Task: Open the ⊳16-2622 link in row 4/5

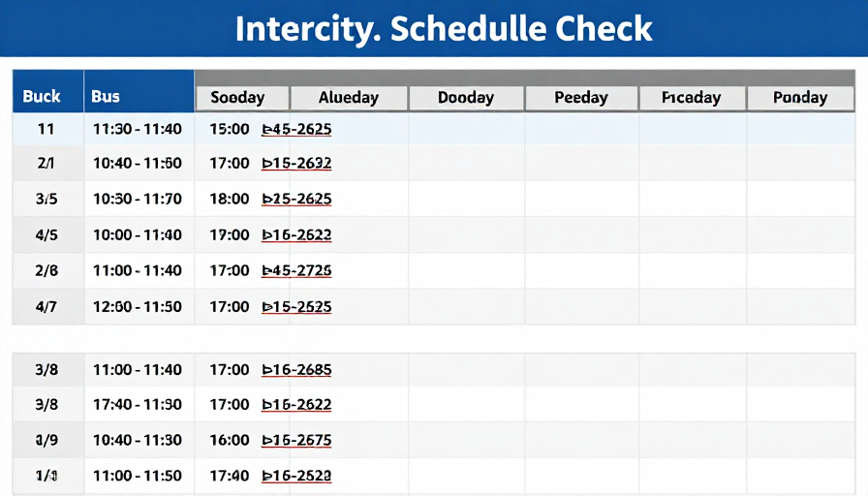Action: [x=296, y=234]
